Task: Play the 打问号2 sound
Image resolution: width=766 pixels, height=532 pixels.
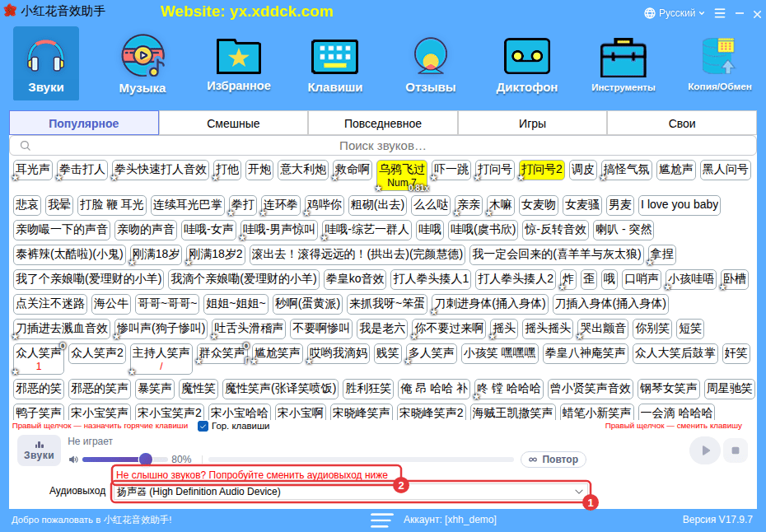Action: pyautogui.click(x=542, y=170)
